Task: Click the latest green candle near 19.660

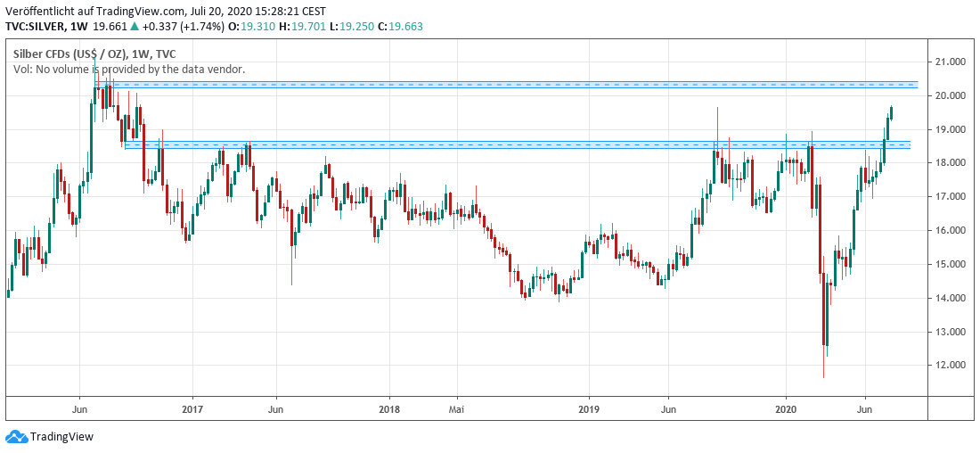Action: 891,112
